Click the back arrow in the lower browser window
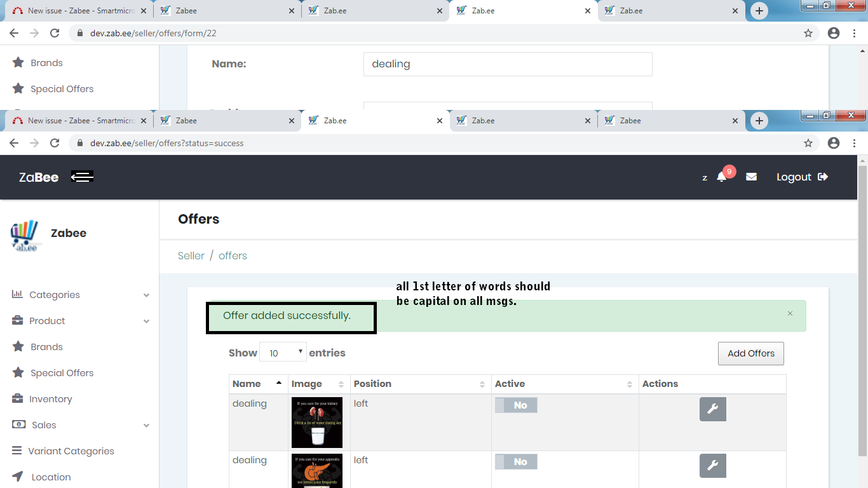868x488 pixels. click(x=14, y=143)
